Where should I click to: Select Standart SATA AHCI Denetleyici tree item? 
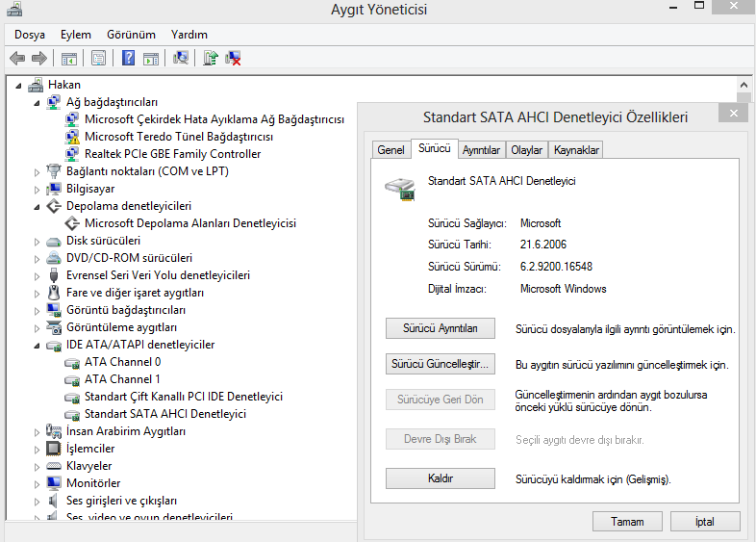tap(165, 414)
